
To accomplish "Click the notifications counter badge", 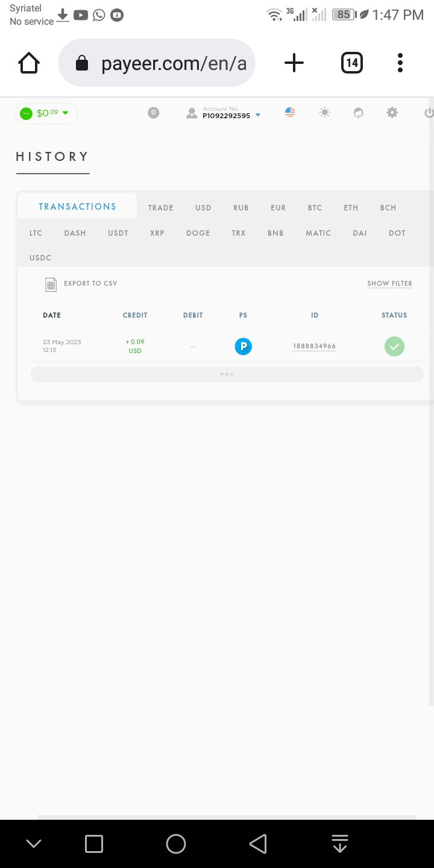I will [x=154, y=112].
